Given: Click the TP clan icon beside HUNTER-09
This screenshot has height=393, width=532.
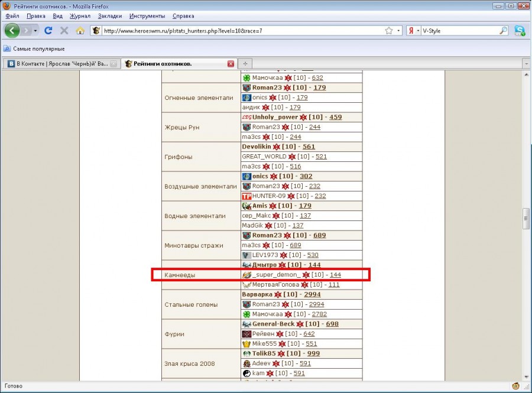Looking at the screenshot, I should point(246,196).
